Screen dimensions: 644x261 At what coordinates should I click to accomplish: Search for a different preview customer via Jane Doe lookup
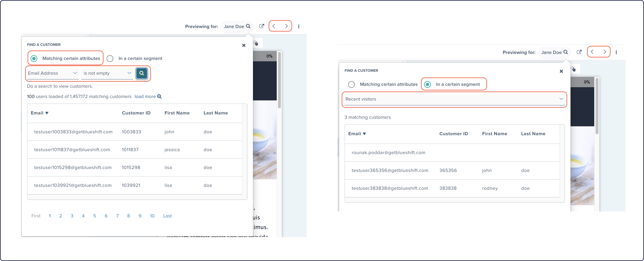click(237, 26)
